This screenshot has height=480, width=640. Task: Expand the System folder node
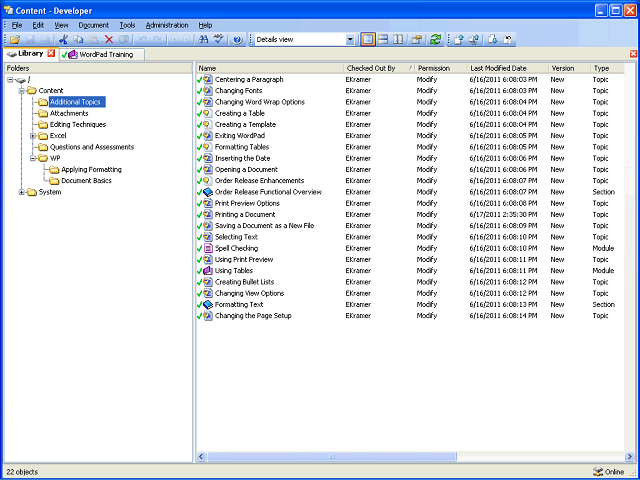pos(22,192)
